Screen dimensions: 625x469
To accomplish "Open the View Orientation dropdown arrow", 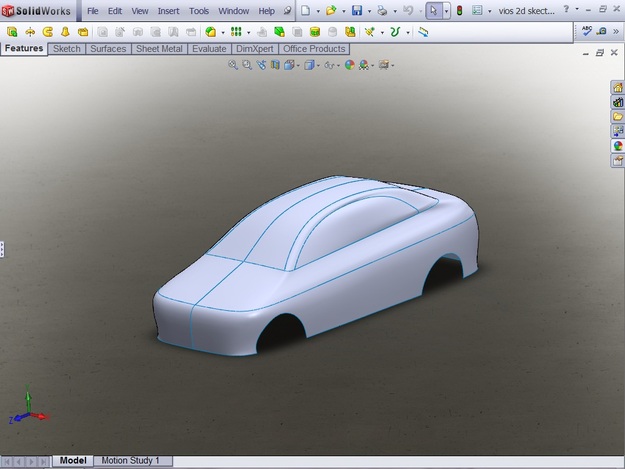I will (x=298, y=66).
